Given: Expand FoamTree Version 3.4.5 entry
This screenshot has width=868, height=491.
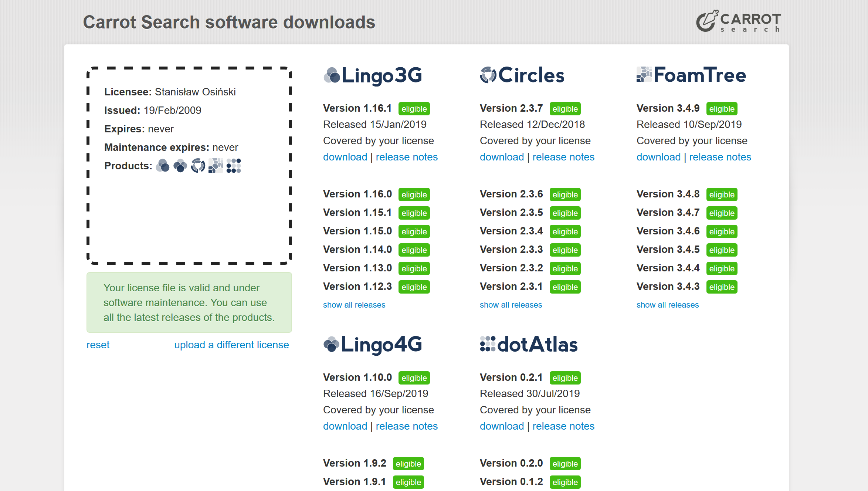Looking at the screenshot, I should tap(668, 250).
